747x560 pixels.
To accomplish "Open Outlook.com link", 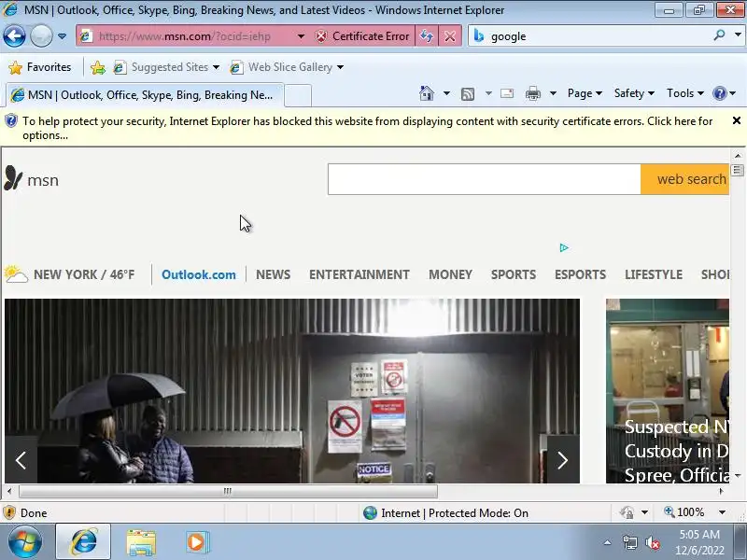I will 199,274.
